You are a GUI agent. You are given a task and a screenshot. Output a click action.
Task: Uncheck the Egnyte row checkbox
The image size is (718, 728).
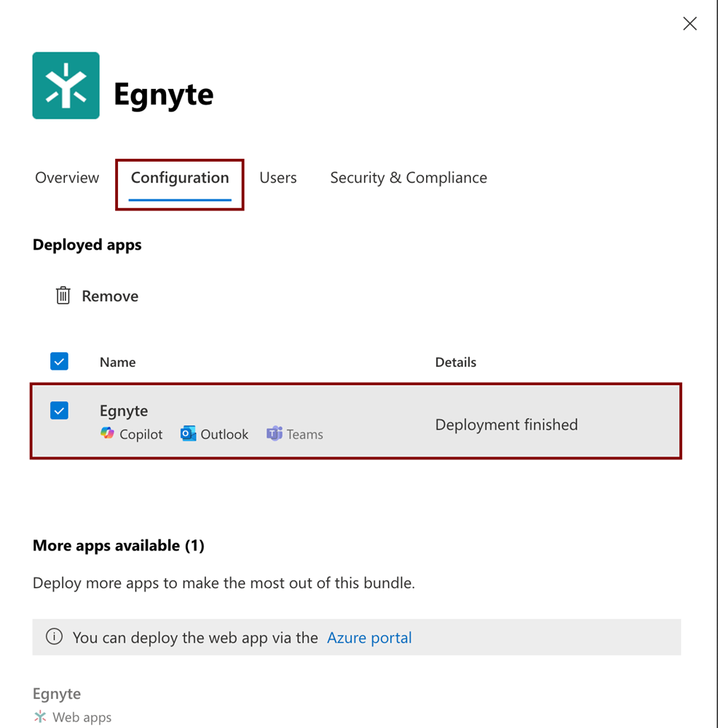click(60, 411)
